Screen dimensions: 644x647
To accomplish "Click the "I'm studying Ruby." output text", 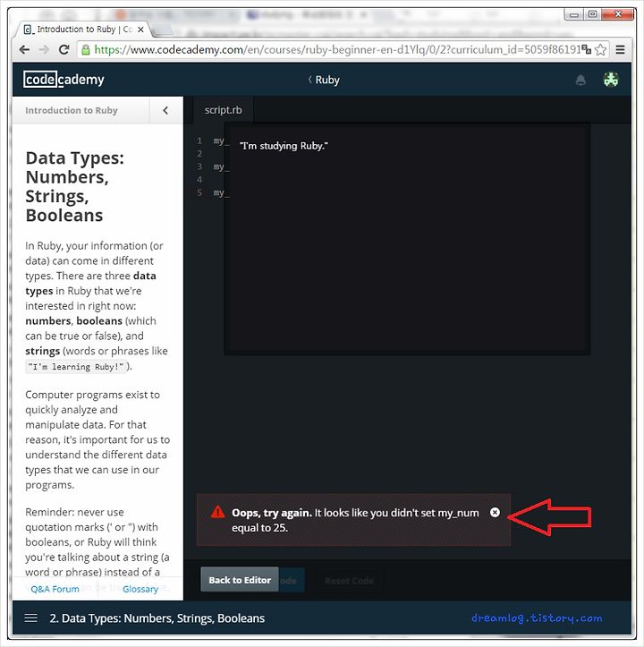I will click(284, 146).
